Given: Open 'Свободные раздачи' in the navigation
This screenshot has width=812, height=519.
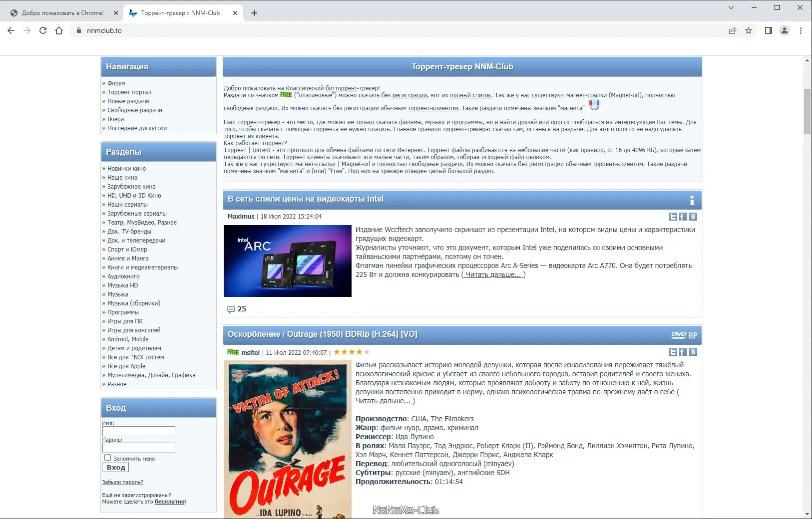Looking at the screenshot, I should [x=135, y=110].
